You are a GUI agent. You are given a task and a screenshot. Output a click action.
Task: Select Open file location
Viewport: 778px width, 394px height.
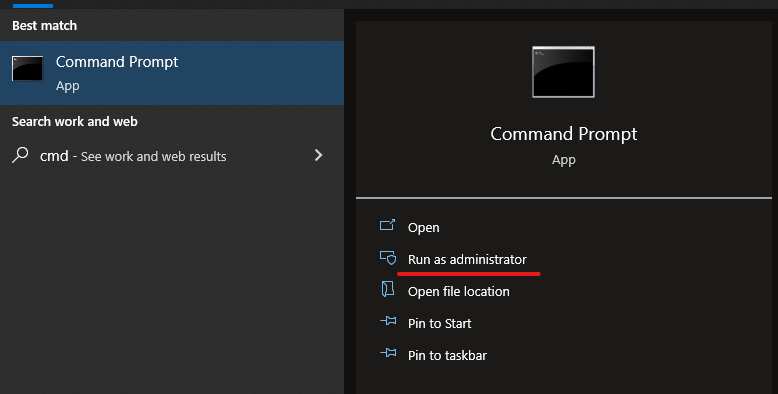tap(458, 291)
